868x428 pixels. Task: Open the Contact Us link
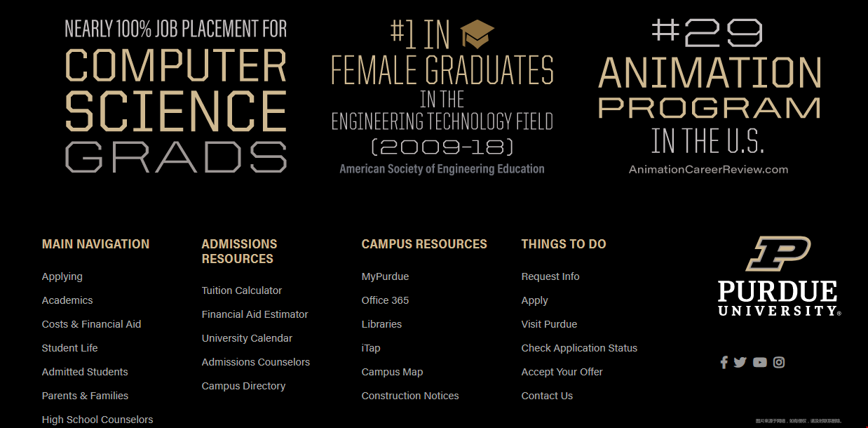point(547,396)
